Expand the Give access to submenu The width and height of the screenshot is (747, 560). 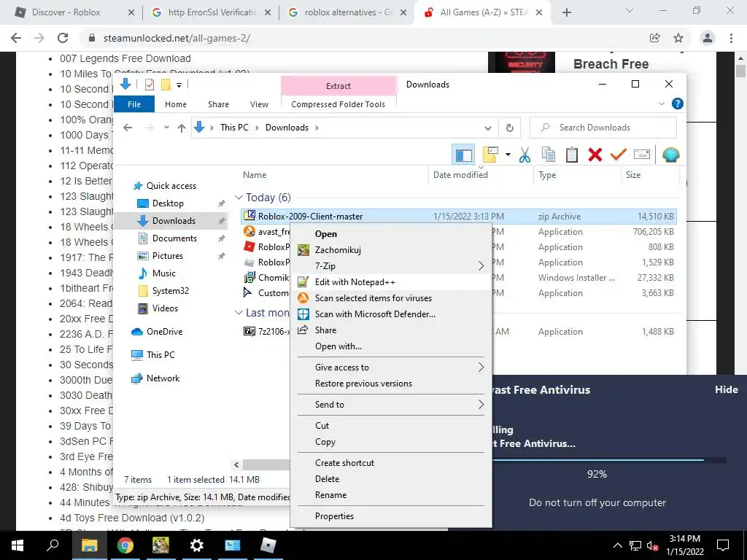coord(391,367)
